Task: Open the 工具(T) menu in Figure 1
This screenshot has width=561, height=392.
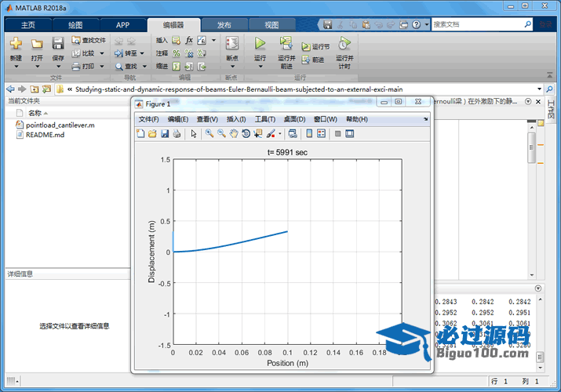Action: pos(264,119)
